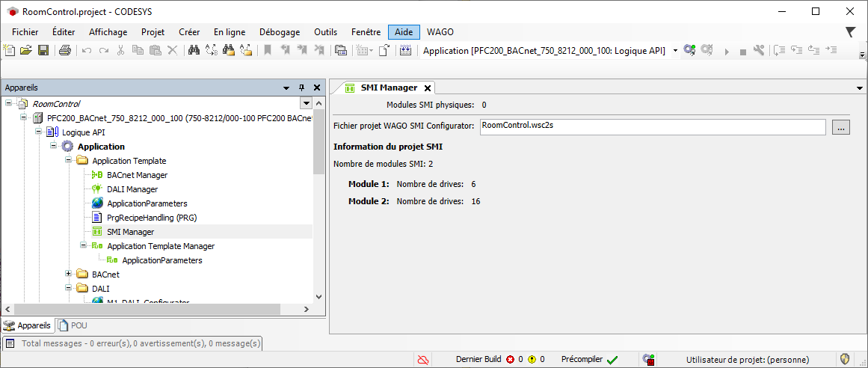Click the shield icon in status bar

pyautogui.click(x=845, y=359)
